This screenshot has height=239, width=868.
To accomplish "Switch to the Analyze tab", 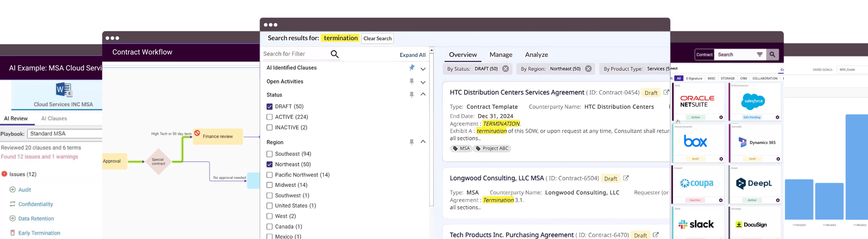I will pos(536,55).
